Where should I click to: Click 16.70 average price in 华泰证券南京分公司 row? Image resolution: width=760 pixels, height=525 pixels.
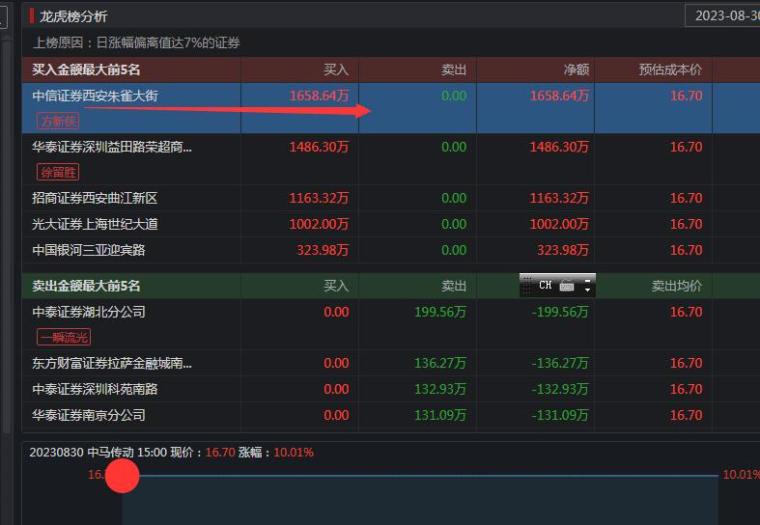coord(686,415)
